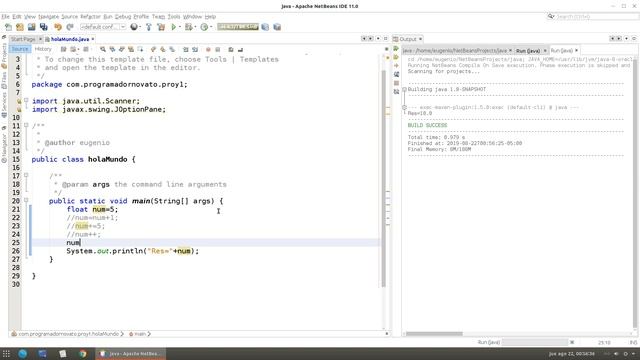Click the Clean and Build icon
The height and width of the screenshot is (360, 640).
coord(161,27)
